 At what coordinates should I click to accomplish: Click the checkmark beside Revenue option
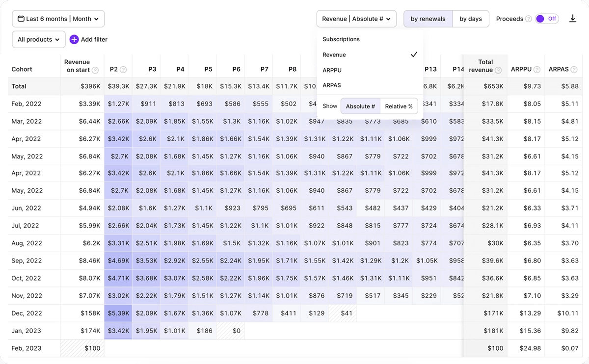point(414,54)
